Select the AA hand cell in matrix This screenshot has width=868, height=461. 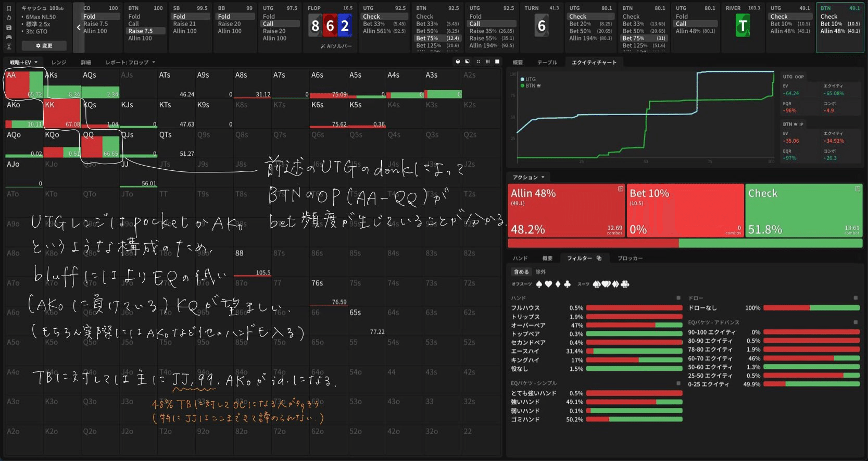pyautogui.click(x=23, y=84)
